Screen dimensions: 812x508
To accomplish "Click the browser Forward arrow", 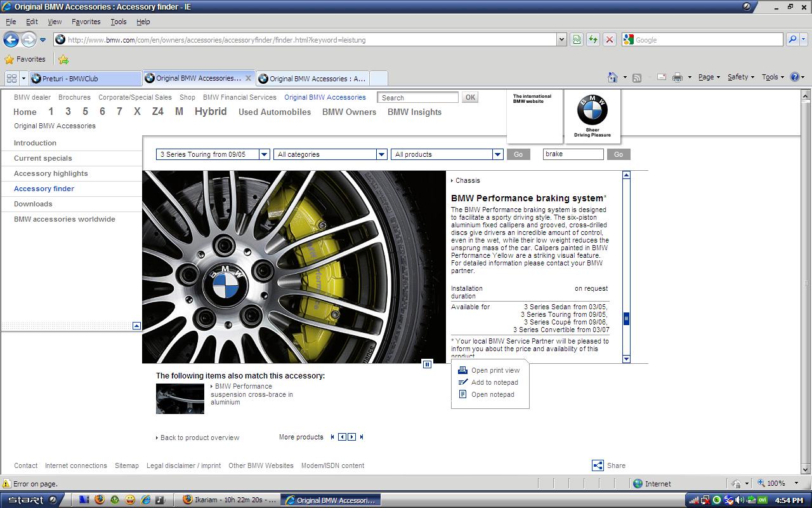I will (29, 39).
